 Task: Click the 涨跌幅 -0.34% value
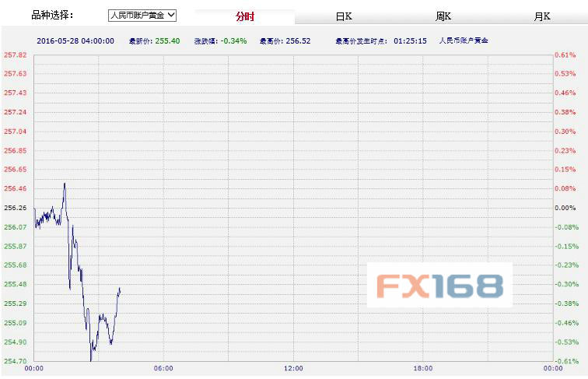click(234, 40)
